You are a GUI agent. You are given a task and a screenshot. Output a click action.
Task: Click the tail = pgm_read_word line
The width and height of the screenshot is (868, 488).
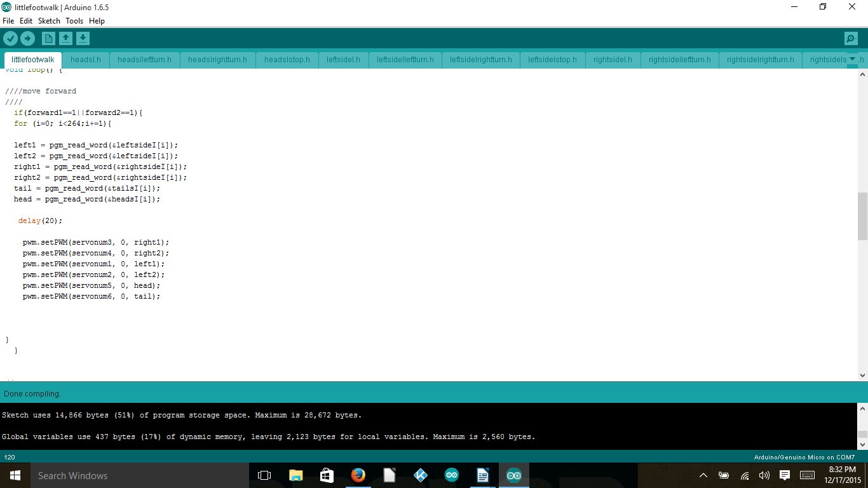click(x=87, y=188)
